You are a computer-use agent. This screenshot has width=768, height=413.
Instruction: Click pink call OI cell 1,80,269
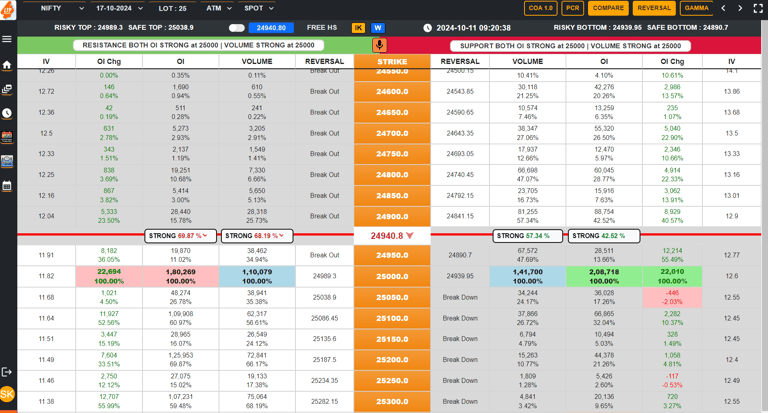(181, 276)
